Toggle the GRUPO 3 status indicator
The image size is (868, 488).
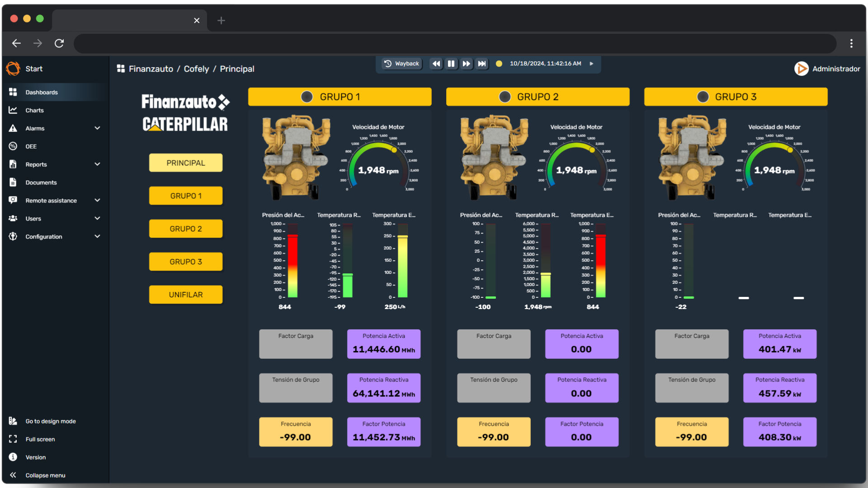pos(703,97)
